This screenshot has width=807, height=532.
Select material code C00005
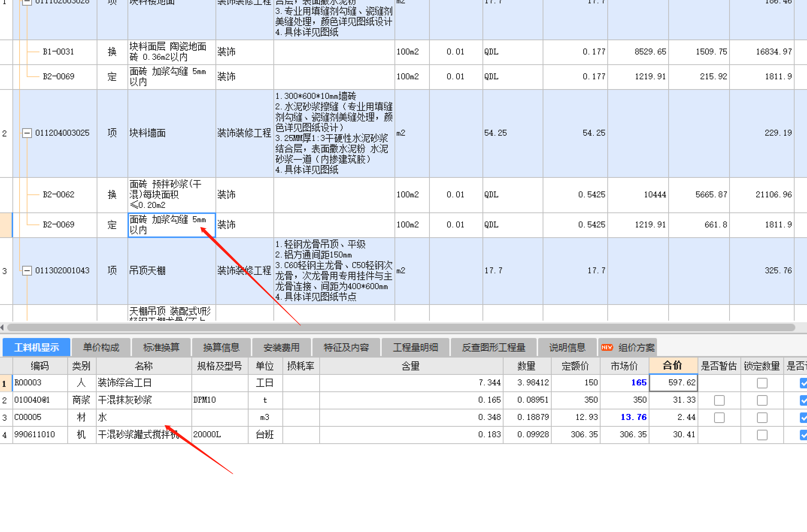pos(40,417)
